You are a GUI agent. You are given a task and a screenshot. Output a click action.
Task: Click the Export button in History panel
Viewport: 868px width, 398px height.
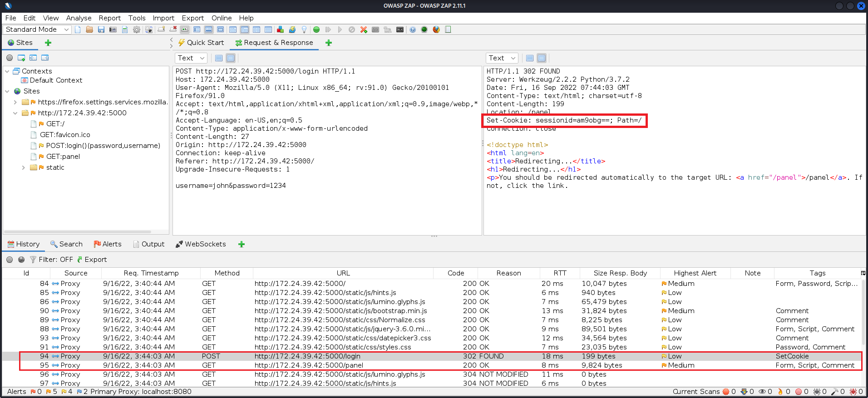[x=92, y=260]
